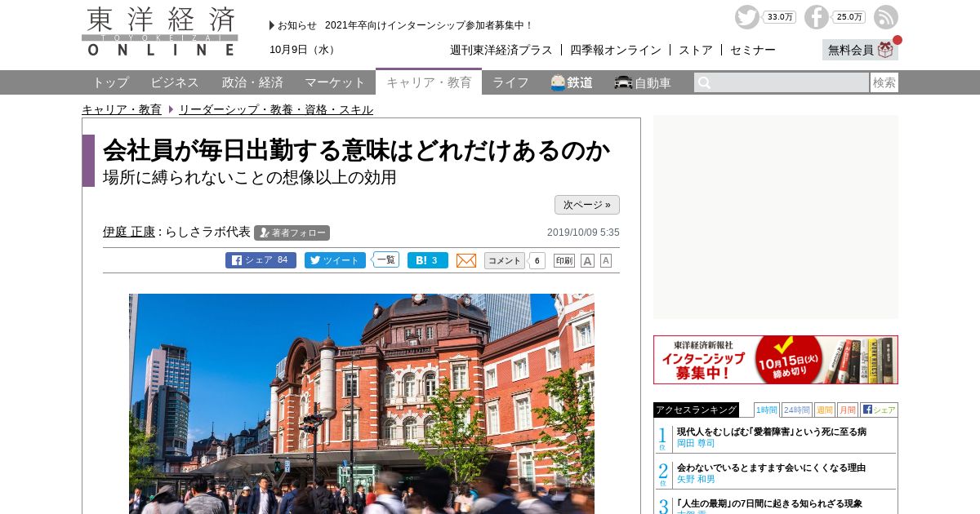The image size is (980, 514).
Task: Click the Toyo Keizai Online logo
Action: 160,31
